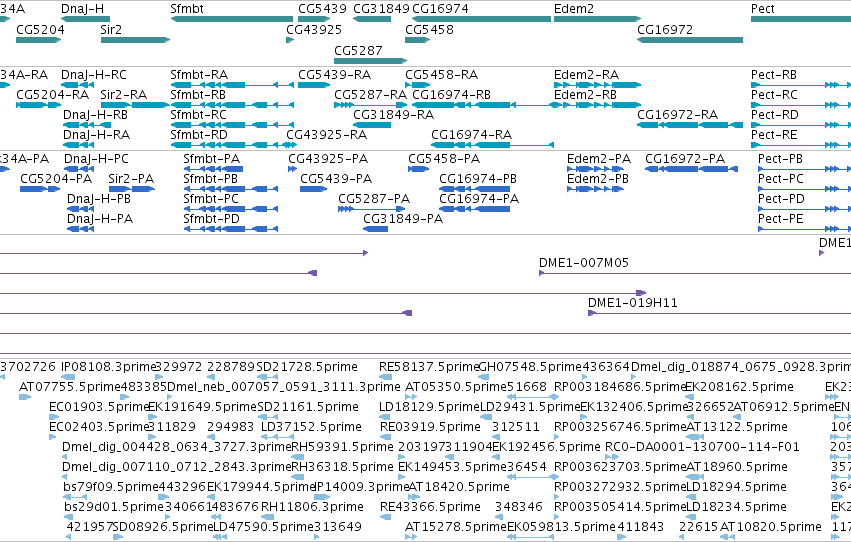
Task: Click the CG5287 gene bar
Action: coord(370,61)
